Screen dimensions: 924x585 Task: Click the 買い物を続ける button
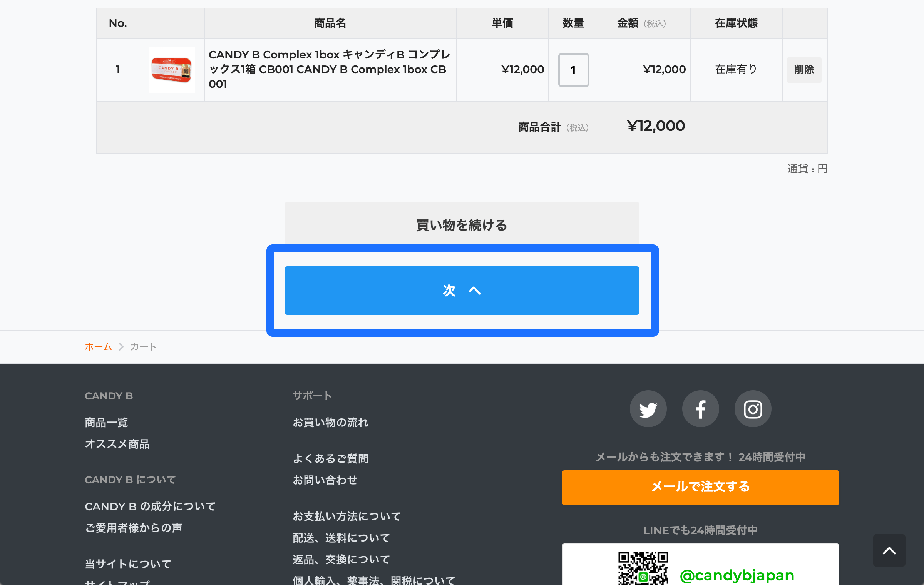pyautogui.click(x=462, y=224)
